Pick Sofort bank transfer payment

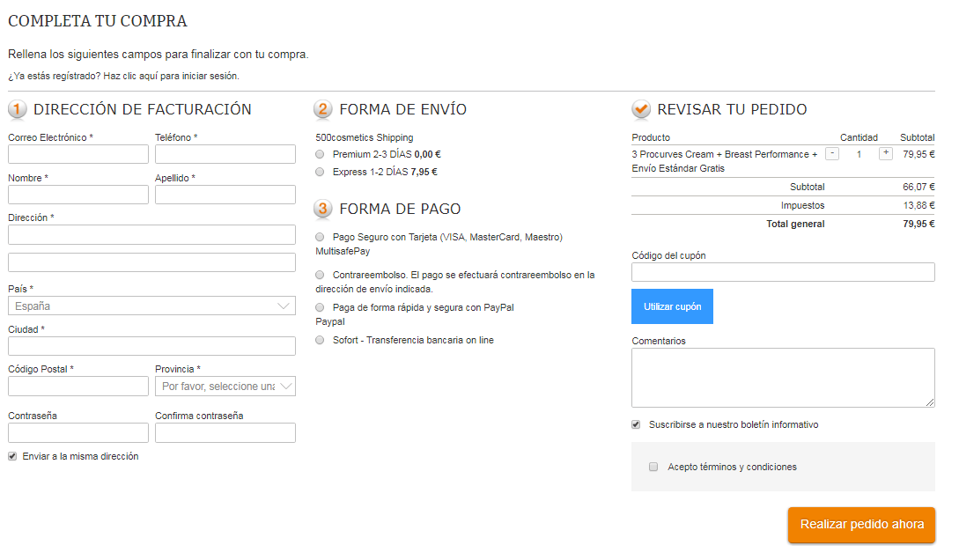coord(320,340)
